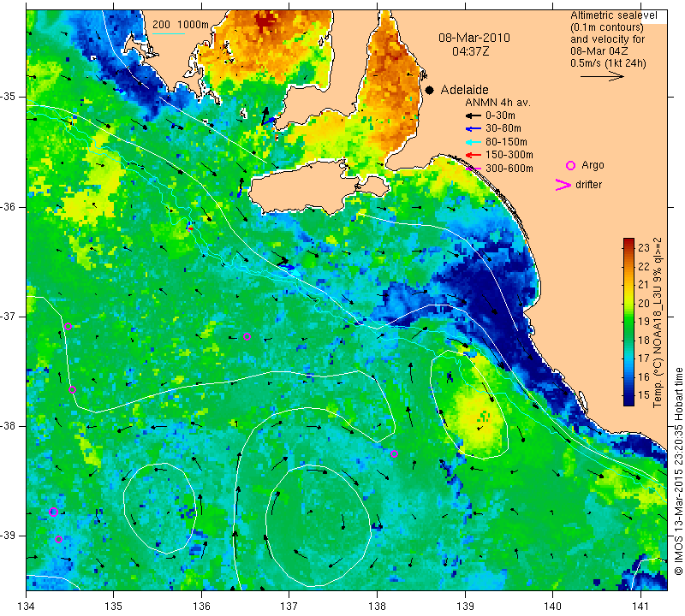685x616 pixels.
Task: Click the longitude axis label 141
Action: click(640, 607)
